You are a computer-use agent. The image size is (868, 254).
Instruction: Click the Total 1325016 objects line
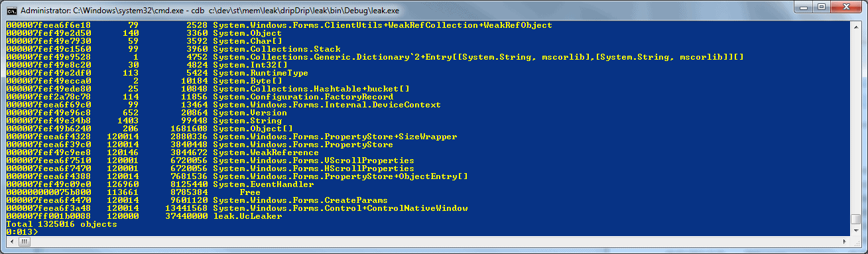(x=62, y=224)
